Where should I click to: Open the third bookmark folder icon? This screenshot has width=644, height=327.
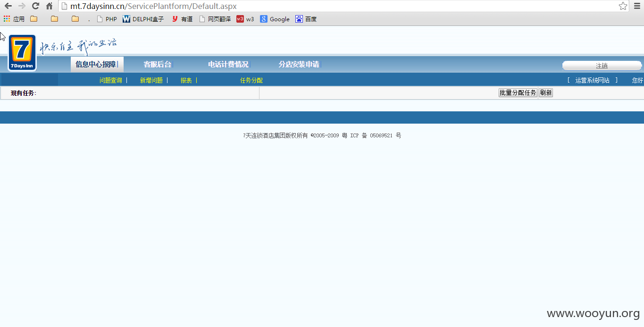point(75,19)
